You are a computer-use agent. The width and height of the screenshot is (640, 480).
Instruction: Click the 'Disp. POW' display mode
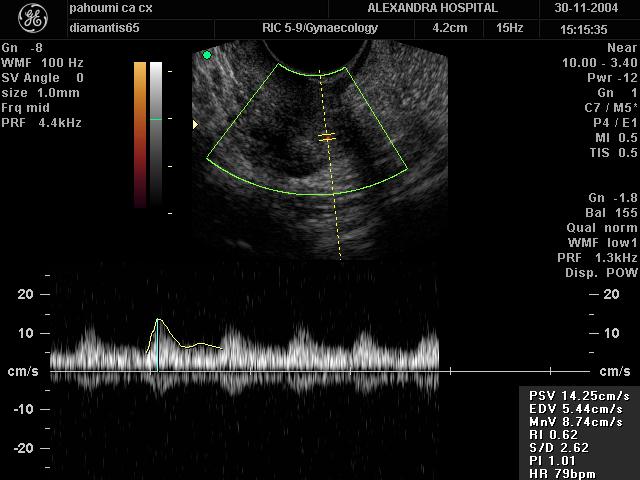click(601, 273)
